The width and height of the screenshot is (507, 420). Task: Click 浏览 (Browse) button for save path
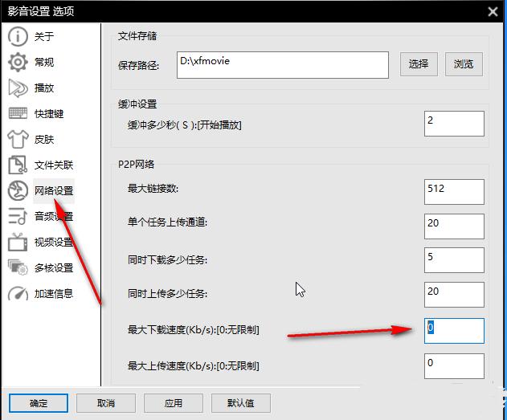(x=464, y=64)
